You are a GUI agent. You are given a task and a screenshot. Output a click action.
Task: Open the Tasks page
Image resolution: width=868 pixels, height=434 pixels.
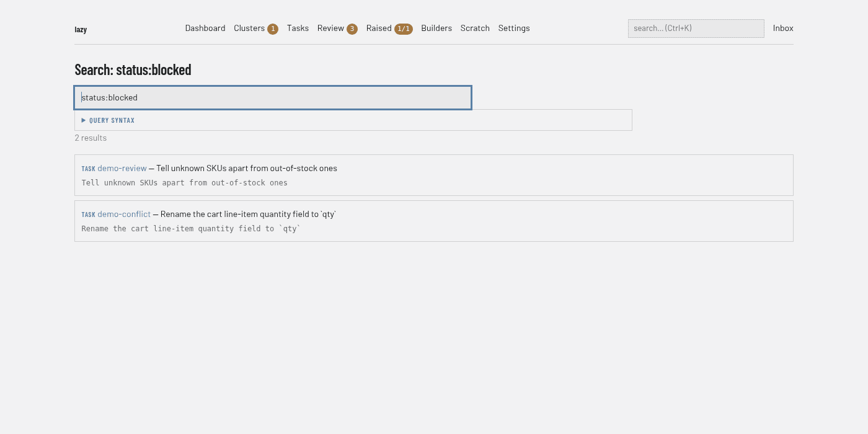298,28
